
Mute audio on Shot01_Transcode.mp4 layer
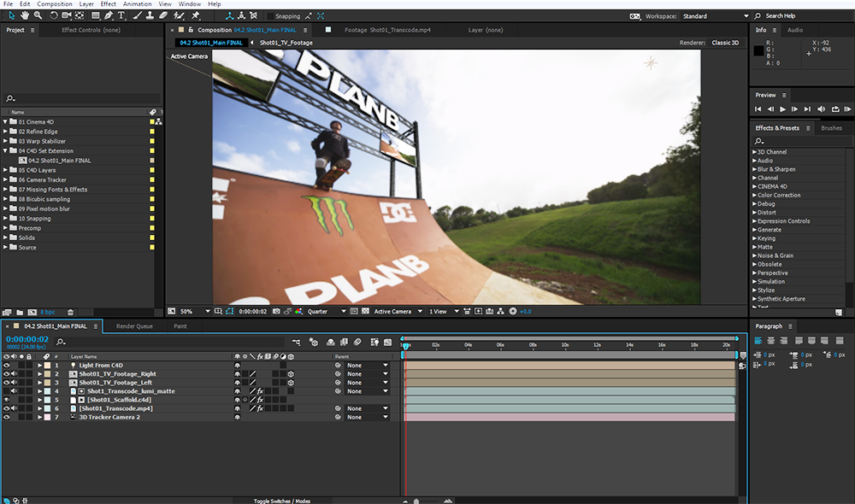pos(14,408)
